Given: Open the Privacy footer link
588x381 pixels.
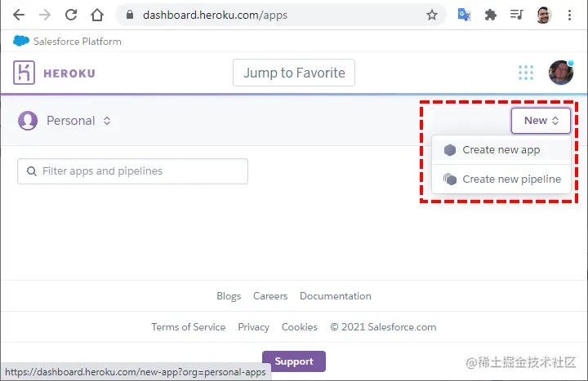Looking at the screenshot, I should point(253,327).
